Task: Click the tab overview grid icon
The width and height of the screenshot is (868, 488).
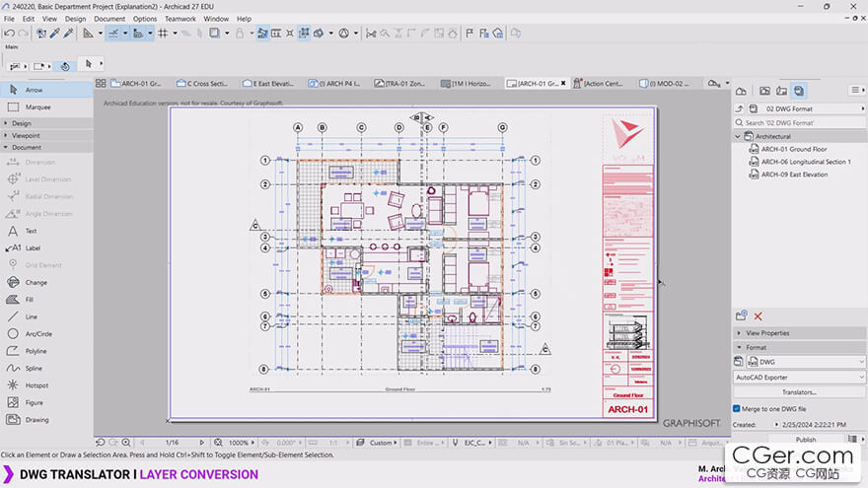Action: click(101, 83)
